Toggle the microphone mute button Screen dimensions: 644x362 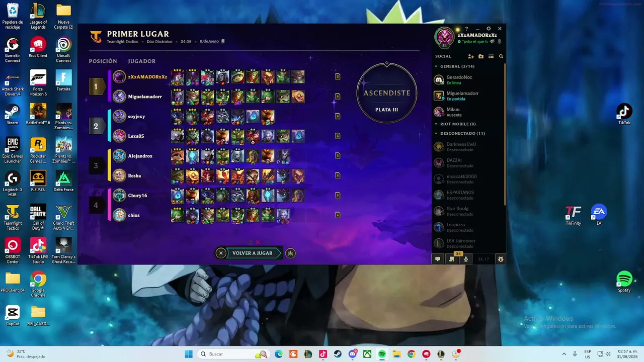[x=466, y=259]
